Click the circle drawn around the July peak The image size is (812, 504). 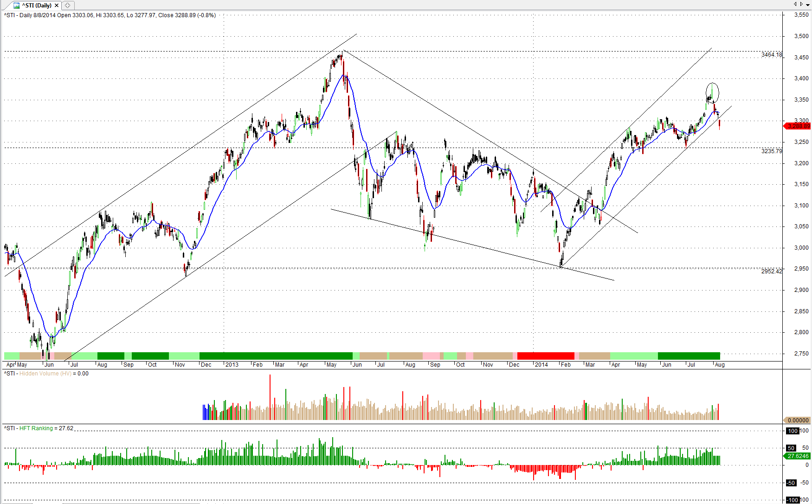(712, 92)
